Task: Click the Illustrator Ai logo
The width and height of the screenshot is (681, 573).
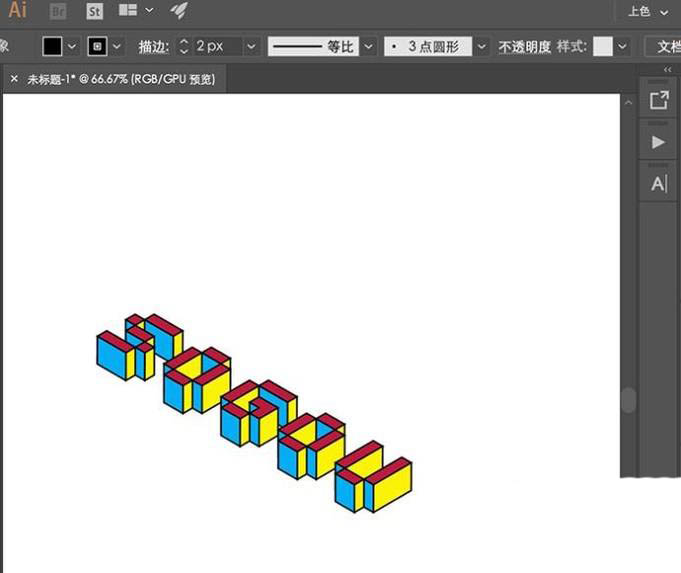Action: tap(17, 11)
